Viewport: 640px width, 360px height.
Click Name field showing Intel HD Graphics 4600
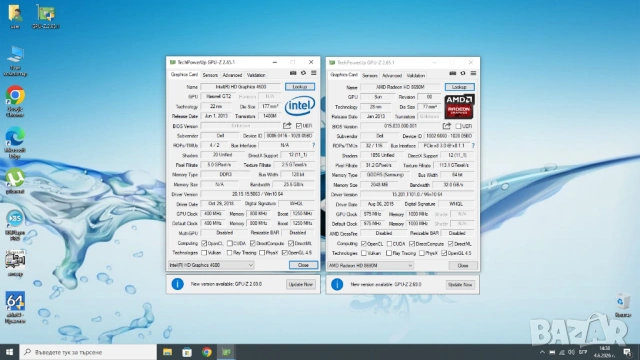coord(241,87)
